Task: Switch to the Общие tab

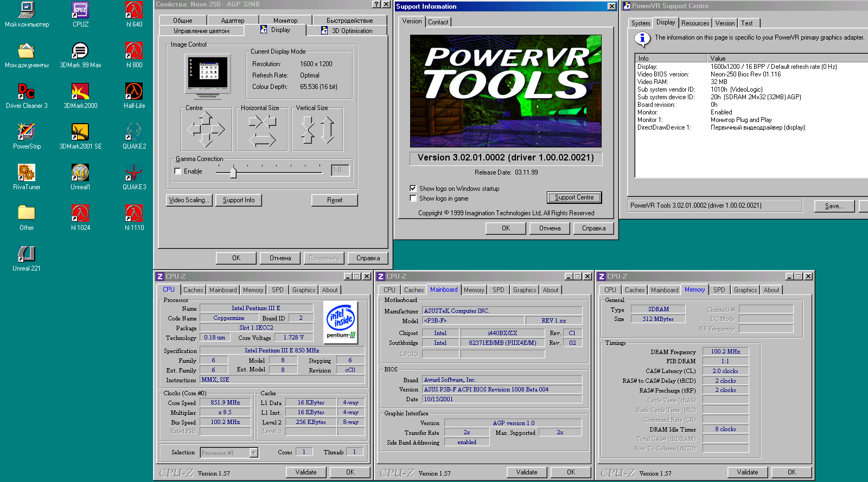Action: coord(182,21)
